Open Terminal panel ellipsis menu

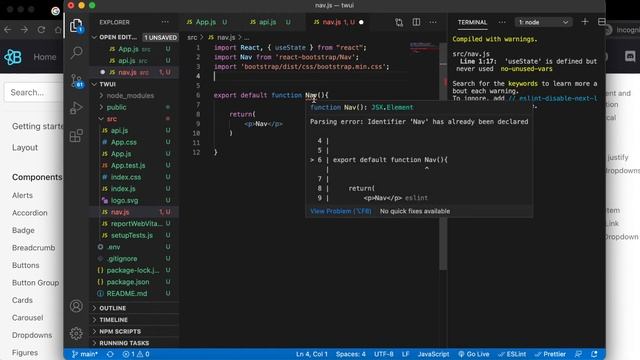(502, 22)
